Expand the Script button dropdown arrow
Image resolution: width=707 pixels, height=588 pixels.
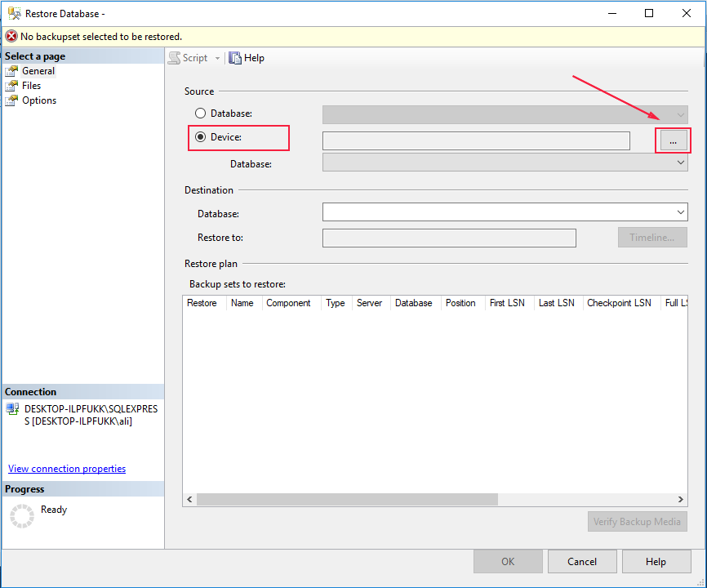click(216, 58)
